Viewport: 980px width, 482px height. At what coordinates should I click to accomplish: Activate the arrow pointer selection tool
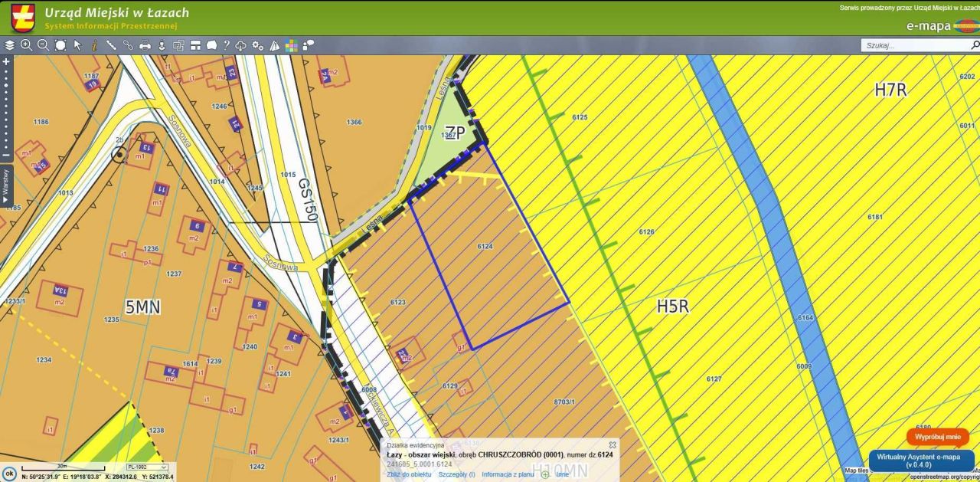(77, 45)
